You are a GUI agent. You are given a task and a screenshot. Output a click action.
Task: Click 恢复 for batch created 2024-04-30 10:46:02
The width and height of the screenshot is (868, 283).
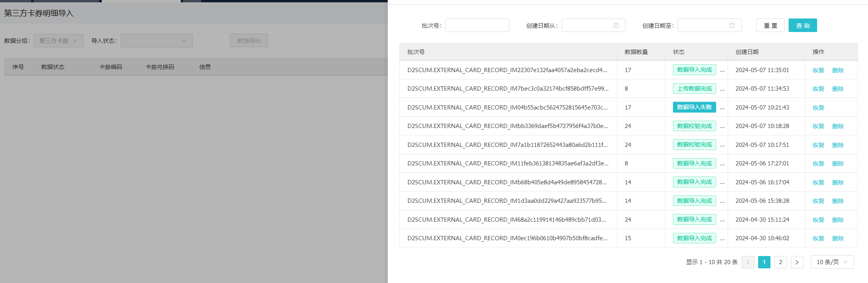click(818, 238)
